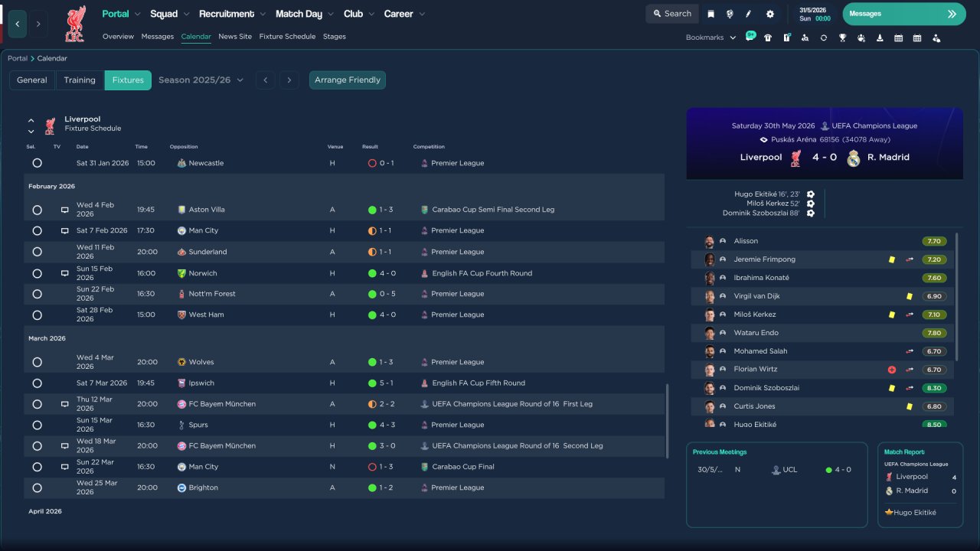
Task: Click the Carabao Cup icon on the Semi Final row
Action: pyautogui.click(x=425, y=210)
